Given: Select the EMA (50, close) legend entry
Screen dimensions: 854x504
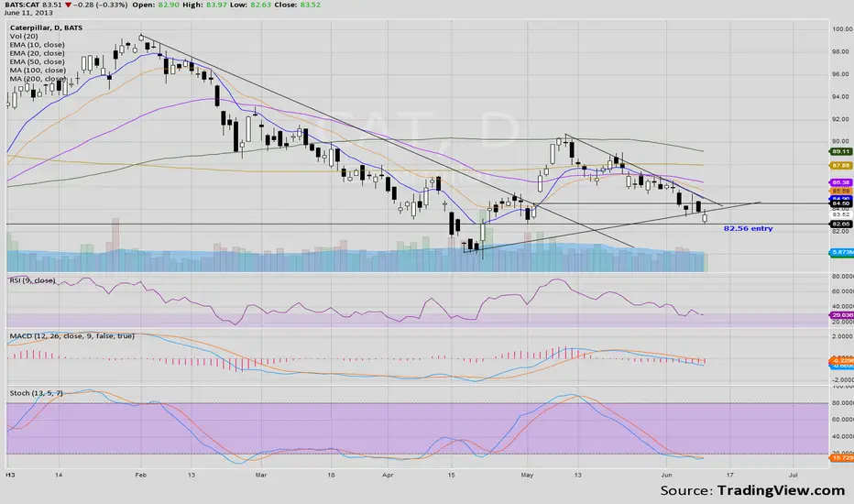Looking at the screenshot, I should pos(37,61).
